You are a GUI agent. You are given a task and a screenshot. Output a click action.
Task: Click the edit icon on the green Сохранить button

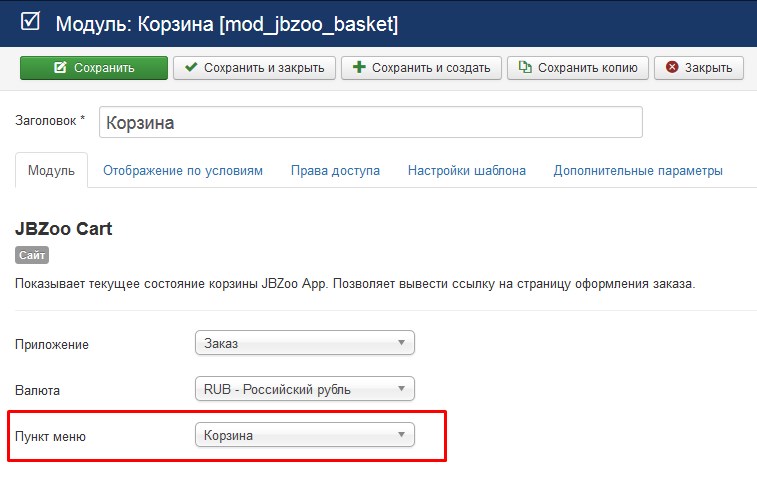pos(59,68)
